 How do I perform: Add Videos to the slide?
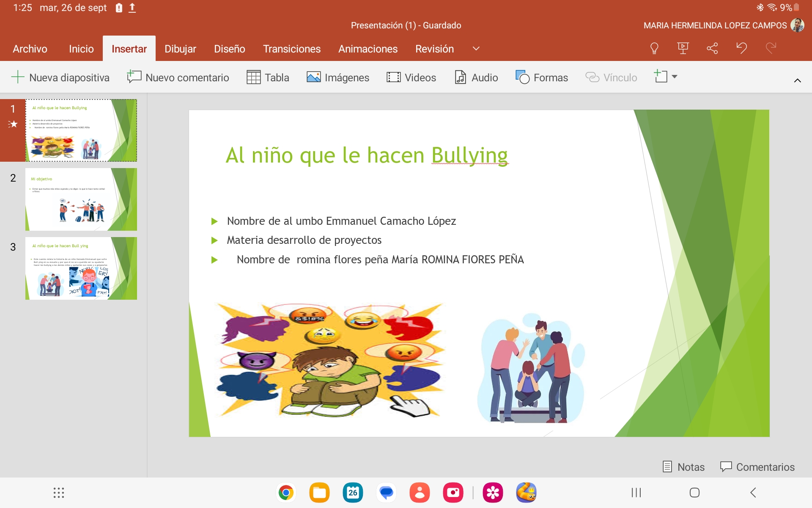(x=411, y=77)
